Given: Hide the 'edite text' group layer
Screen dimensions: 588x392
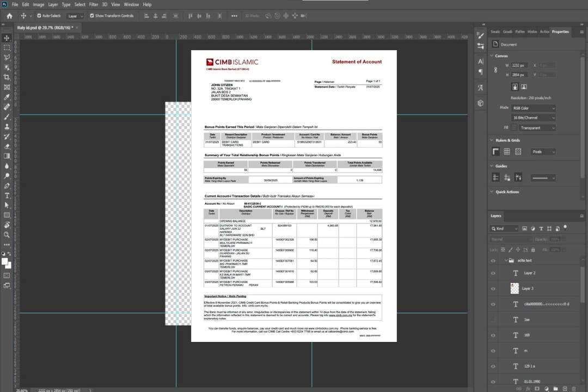Looking at the screenshot, I should point(493,261).
